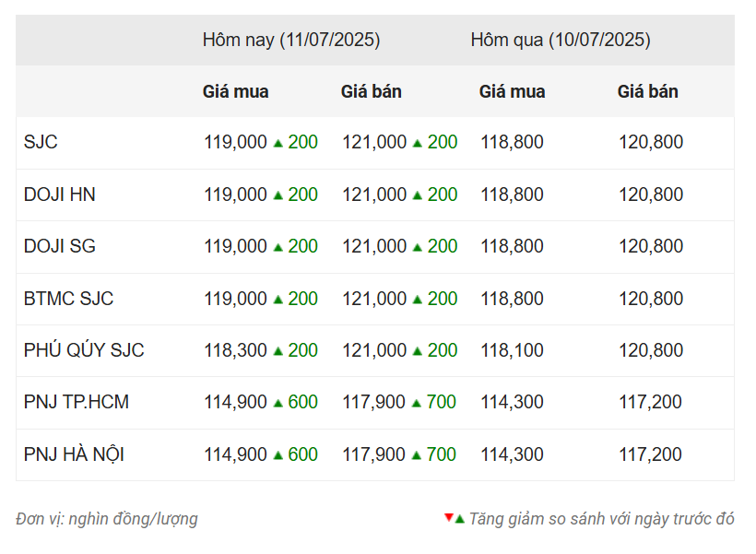
Task: Select the Hôm qua (10/07/2025) header
Action: click(x=561, y=40)
